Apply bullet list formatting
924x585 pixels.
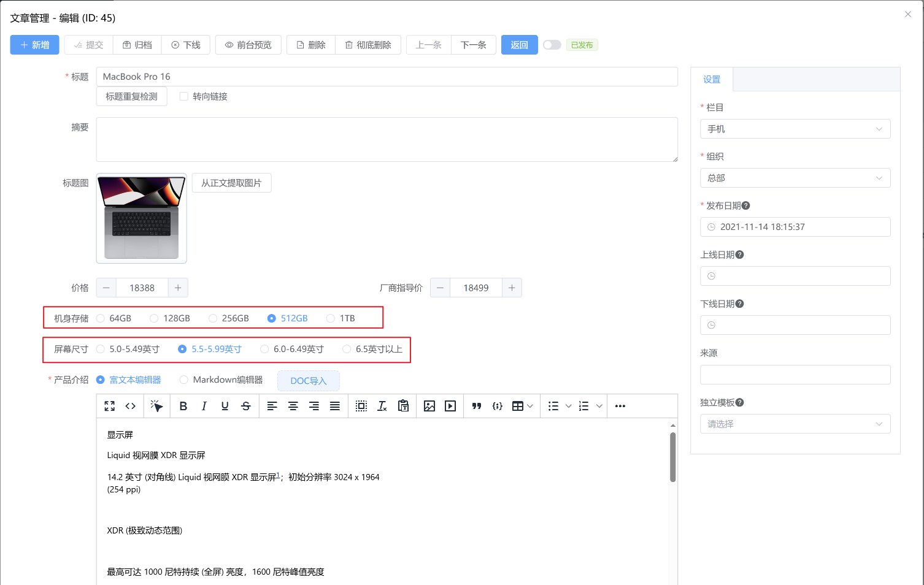[553, 406]
